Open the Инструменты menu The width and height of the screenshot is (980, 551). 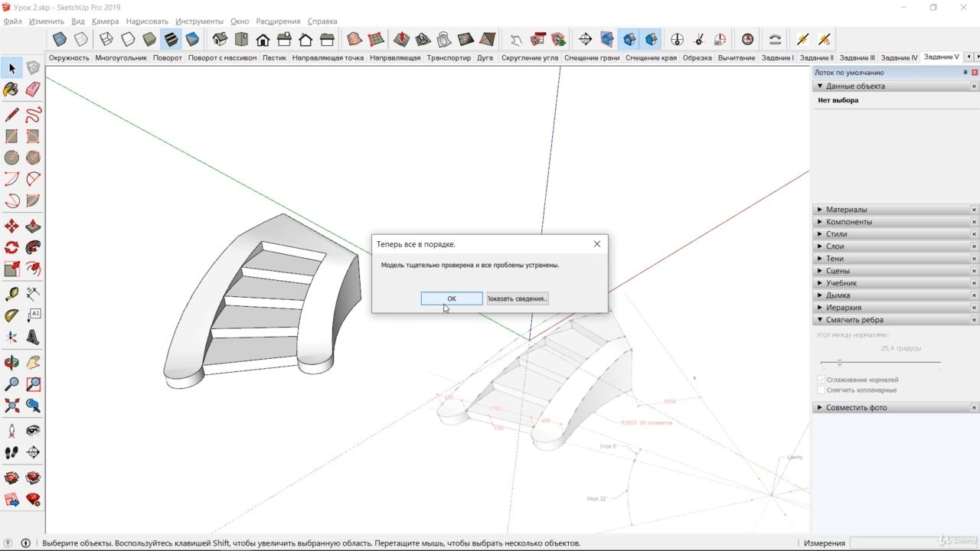pyautogui.click(x=199, y=21)
